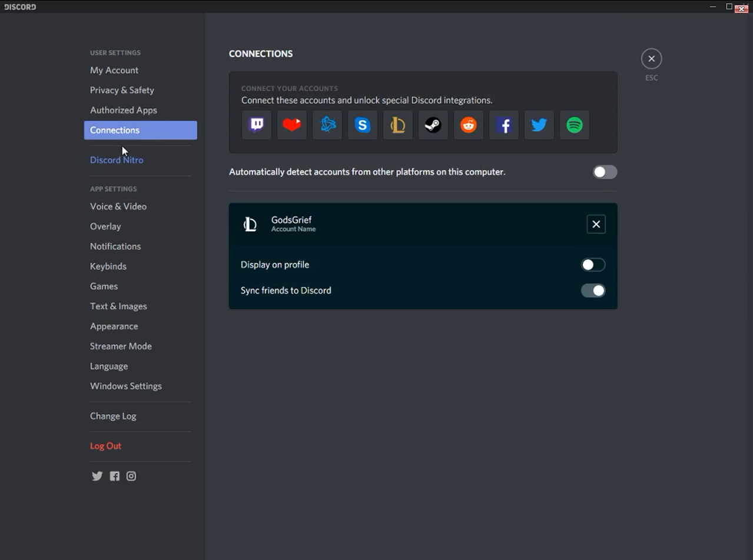Open Discord's Twitter page from the footer
The height and width of the screenshot is (560, 753).
(x=97, y=476)
